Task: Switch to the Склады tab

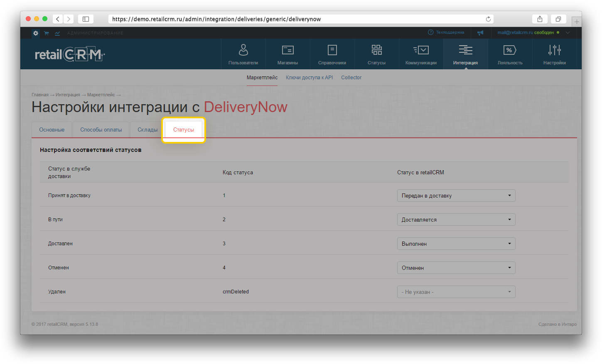Action: click(x=147, y=130)
